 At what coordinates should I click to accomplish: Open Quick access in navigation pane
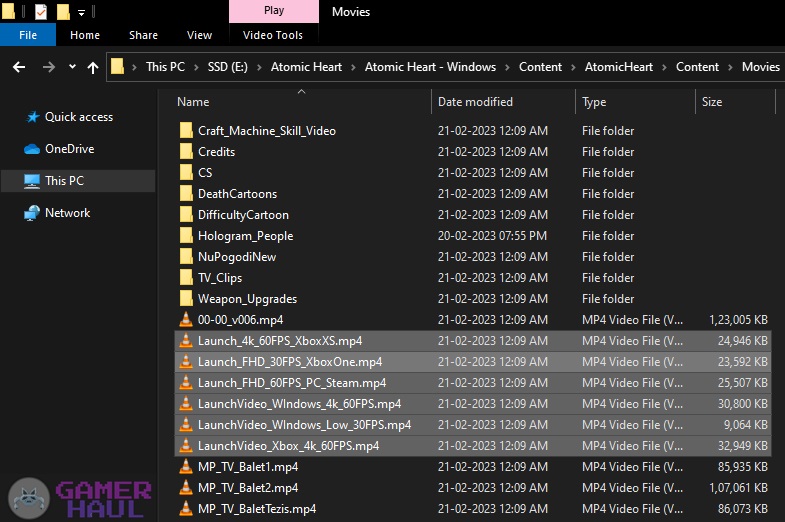(79, 117)
